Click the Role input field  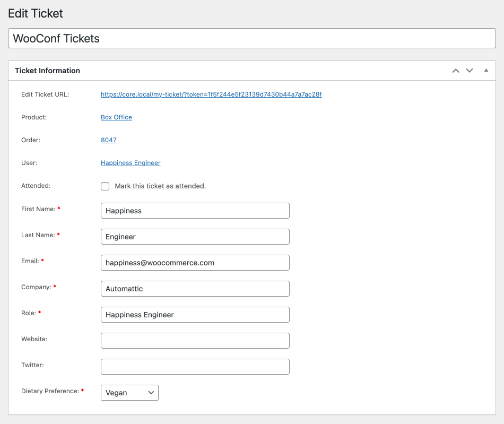[195, 315]
